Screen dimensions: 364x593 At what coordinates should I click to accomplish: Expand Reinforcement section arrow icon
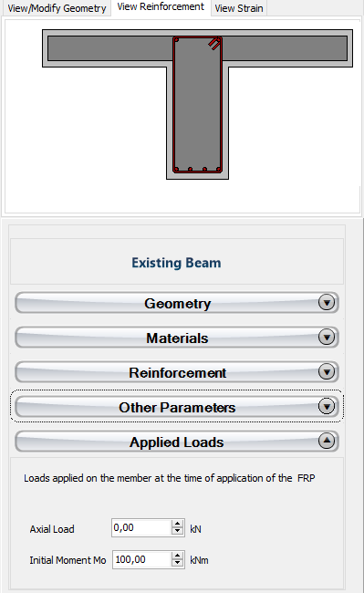tap(327, 371)
